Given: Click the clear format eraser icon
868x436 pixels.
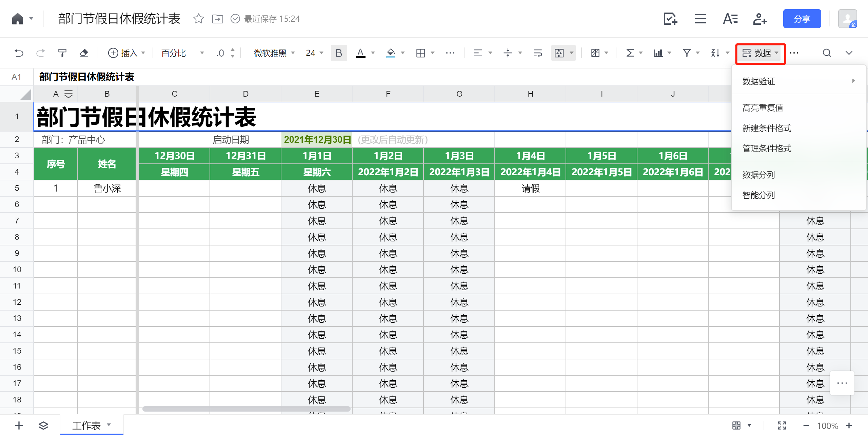Looking at the screenshot, I should [x=84, y=53].
